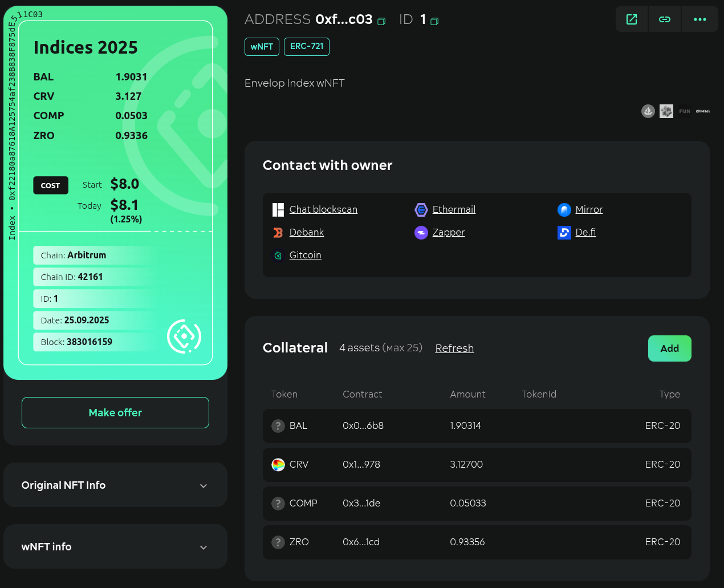Open the OpenSea marketplace icon

(x=648, y=111)
